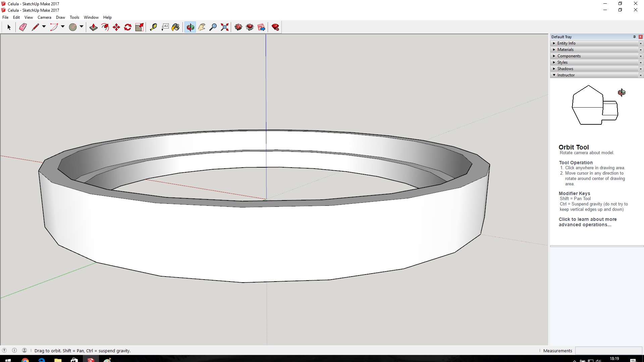The height and width of the screenshot is (362, 644).
Task: Open the Camera menu
Action: [x=44, y=17]
